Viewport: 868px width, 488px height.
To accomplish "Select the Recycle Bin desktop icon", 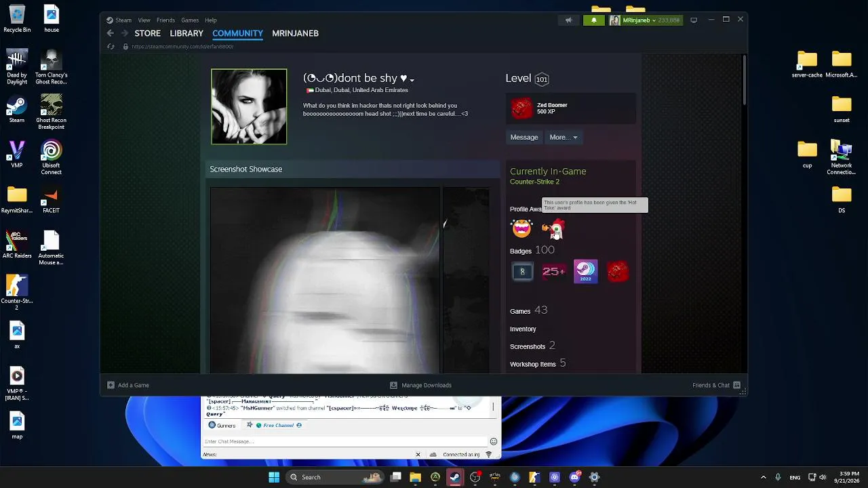I will pos(17,19).
